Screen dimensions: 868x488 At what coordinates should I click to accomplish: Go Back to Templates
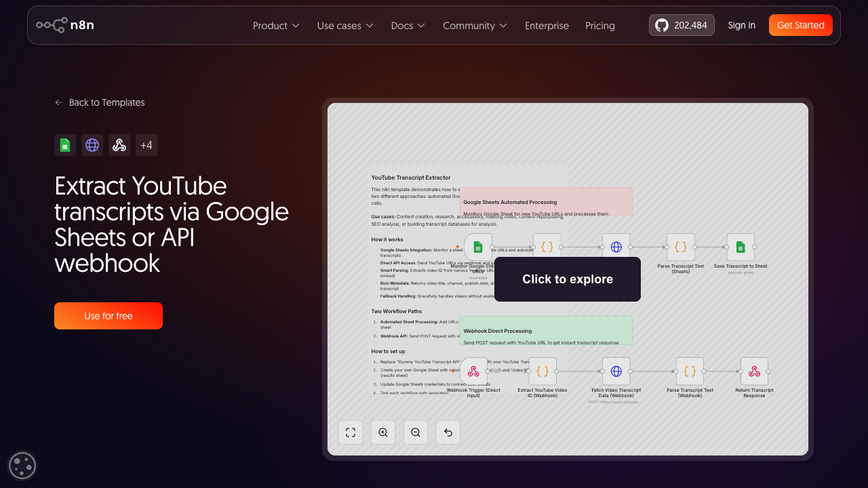tap(100, 102)
